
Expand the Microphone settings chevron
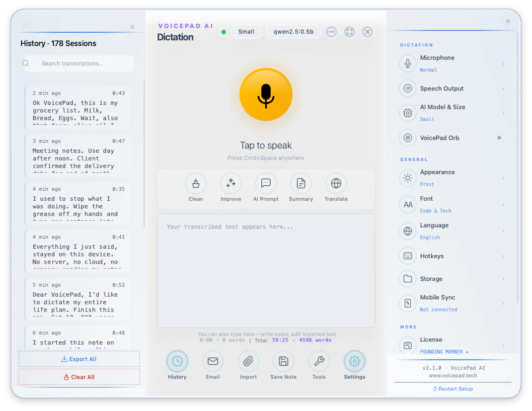(x=503, y=64)
